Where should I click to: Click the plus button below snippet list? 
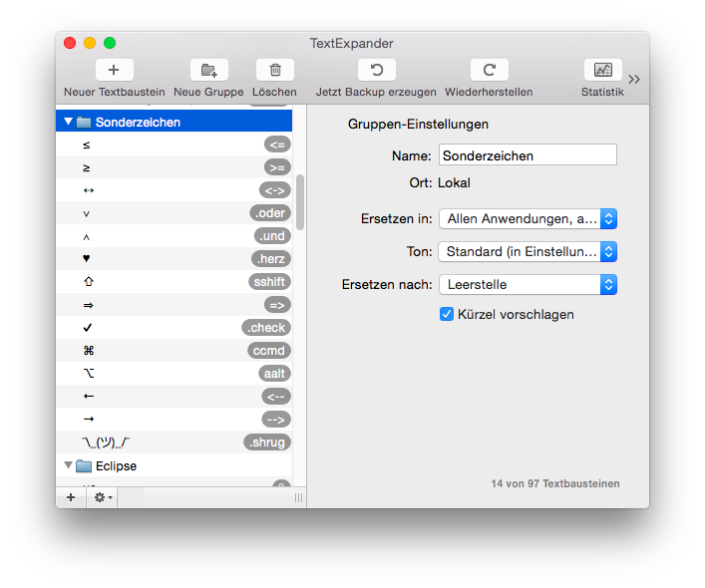[71, 497]
